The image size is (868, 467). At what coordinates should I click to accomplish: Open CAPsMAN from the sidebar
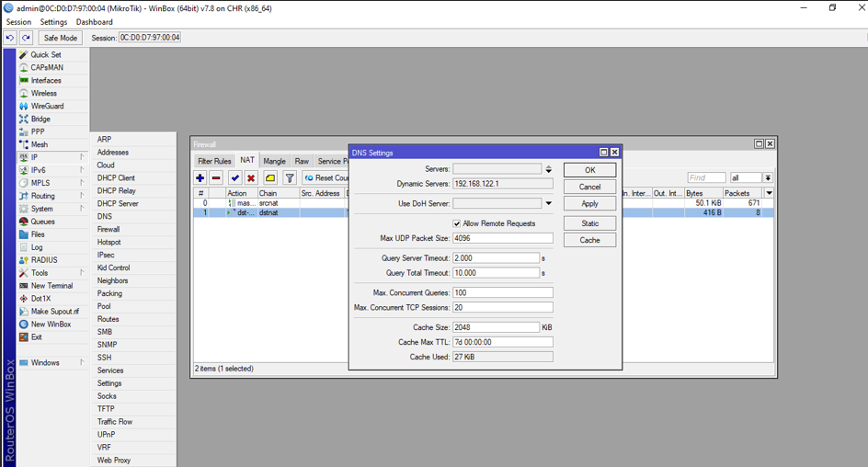(x=47, y=67)
